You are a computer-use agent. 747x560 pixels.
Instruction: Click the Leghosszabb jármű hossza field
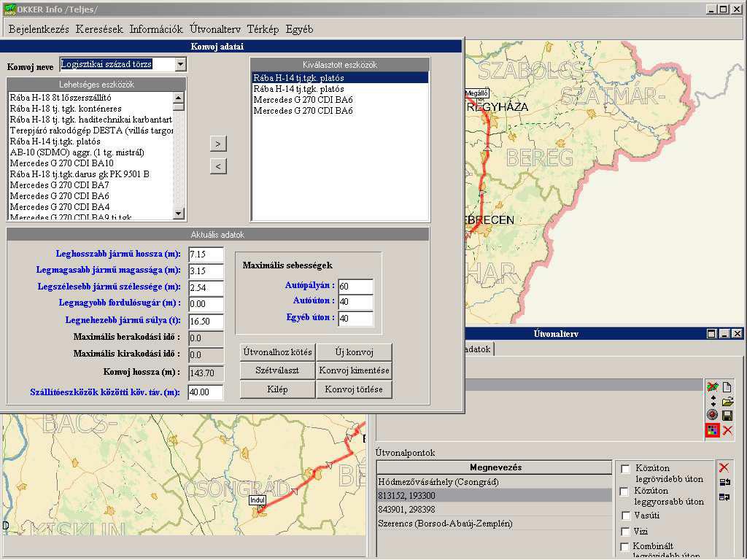click(x=206, y=254)
